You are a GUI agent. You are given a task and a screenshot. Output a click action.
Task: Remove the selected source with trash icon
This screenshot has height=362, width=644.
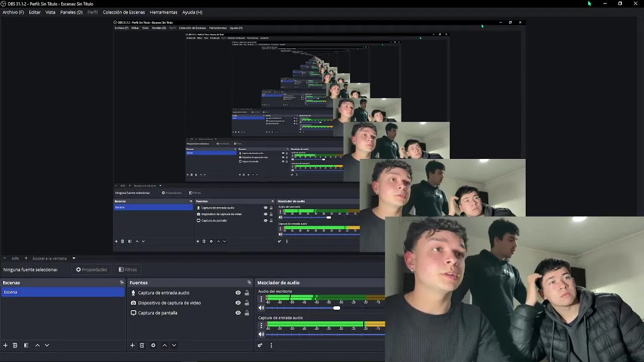point(142,345)
